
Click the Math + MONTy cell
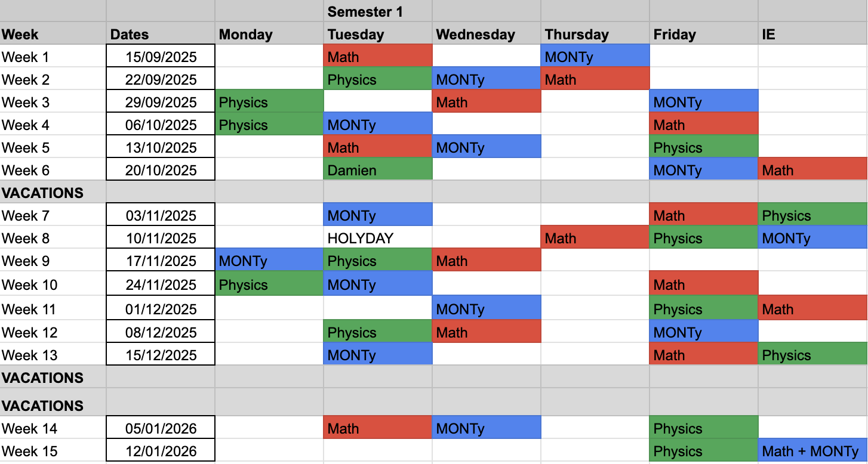coord(812,451)
